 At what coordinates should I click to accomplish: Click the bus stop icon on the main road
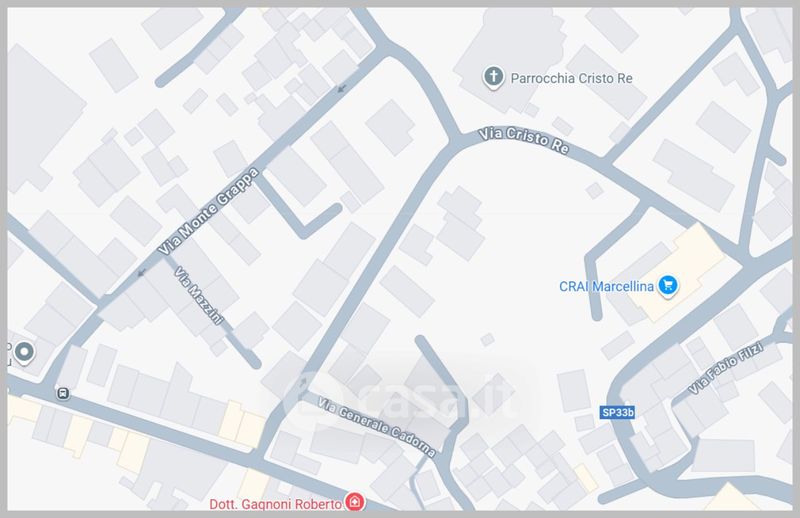coord(63,393)
